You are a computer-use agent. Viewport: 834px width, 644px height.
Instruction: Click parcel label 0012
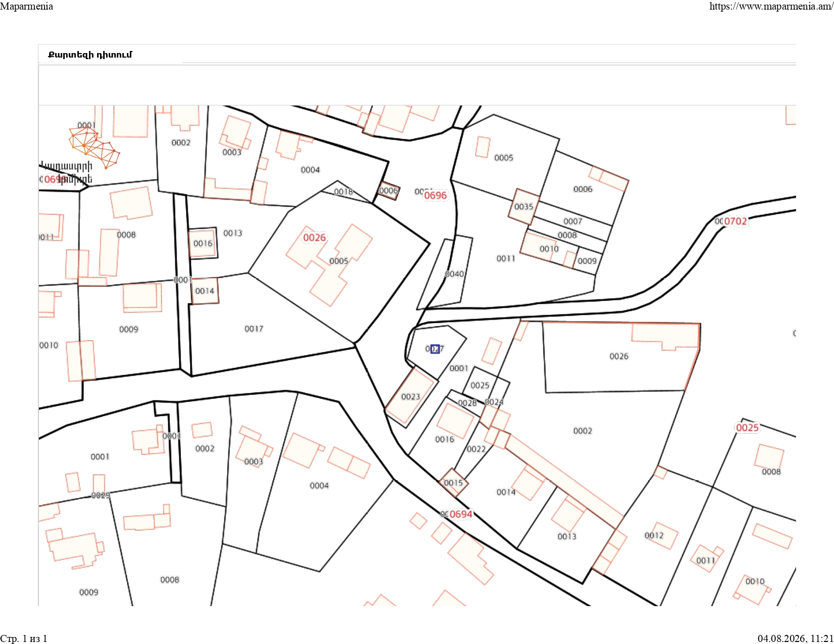tap(654, 535)
